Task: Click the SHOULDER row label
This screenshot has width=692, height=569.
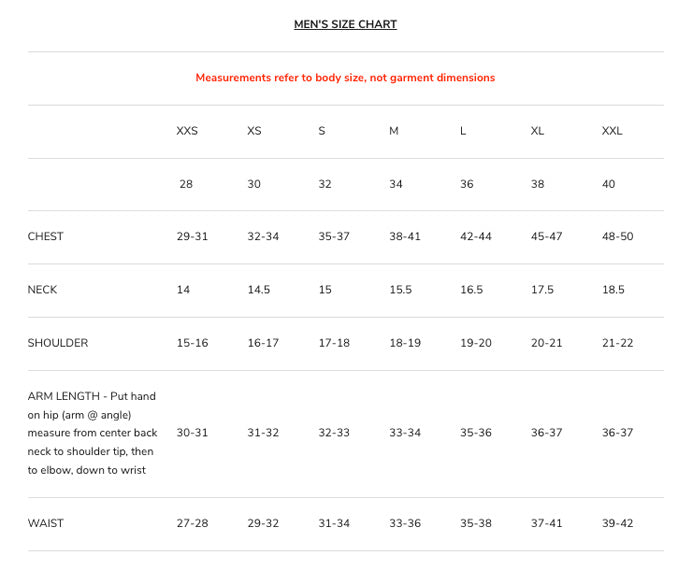Action: (x=58, y=343)
